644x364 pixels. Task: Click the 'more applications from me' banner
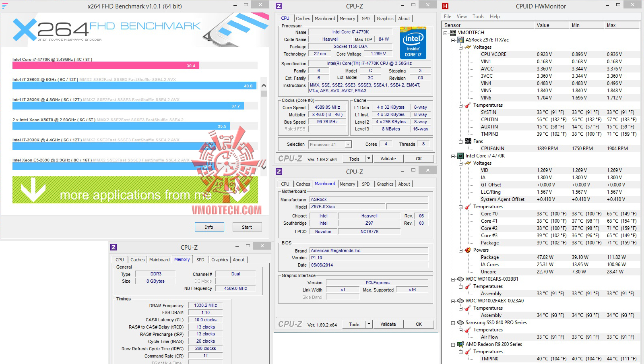click(135, 190)
